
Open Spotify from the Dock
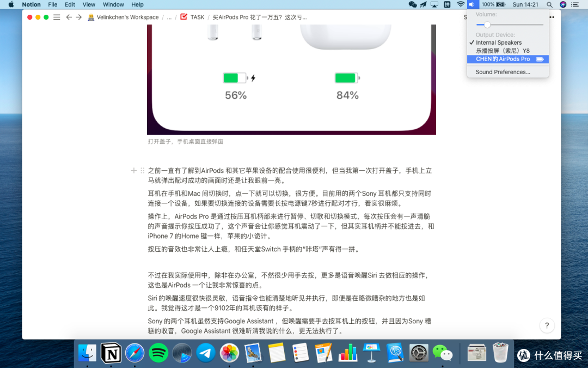pyautogui.click(x=158, y=353)
